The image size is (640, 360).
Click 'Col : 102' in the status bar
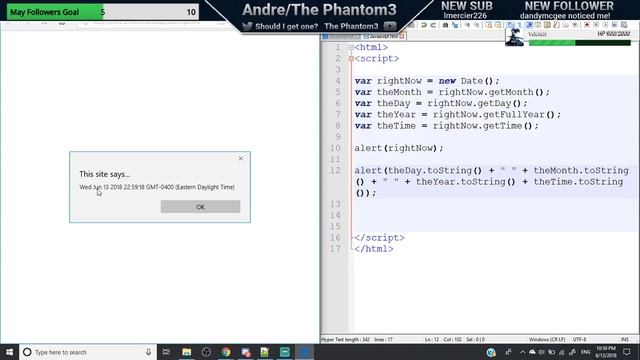453,339
